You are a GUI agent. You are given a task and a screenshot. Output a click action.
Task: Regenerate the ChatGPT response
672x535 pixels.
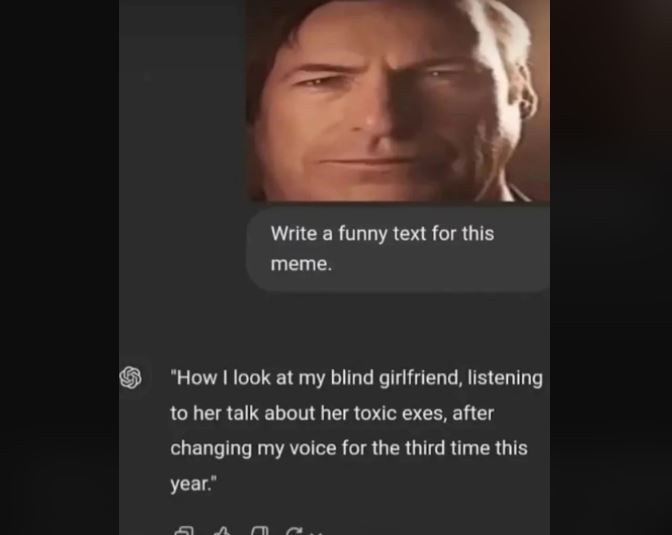294,532
